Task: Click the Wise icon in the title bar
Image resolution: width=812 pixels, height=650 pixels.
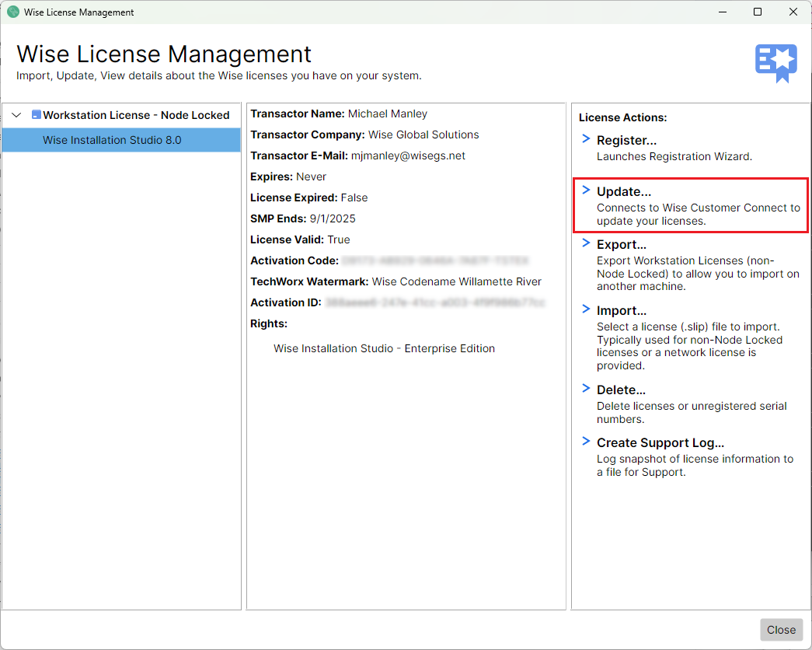Action: pyautogui.click(x=12, y=12)
